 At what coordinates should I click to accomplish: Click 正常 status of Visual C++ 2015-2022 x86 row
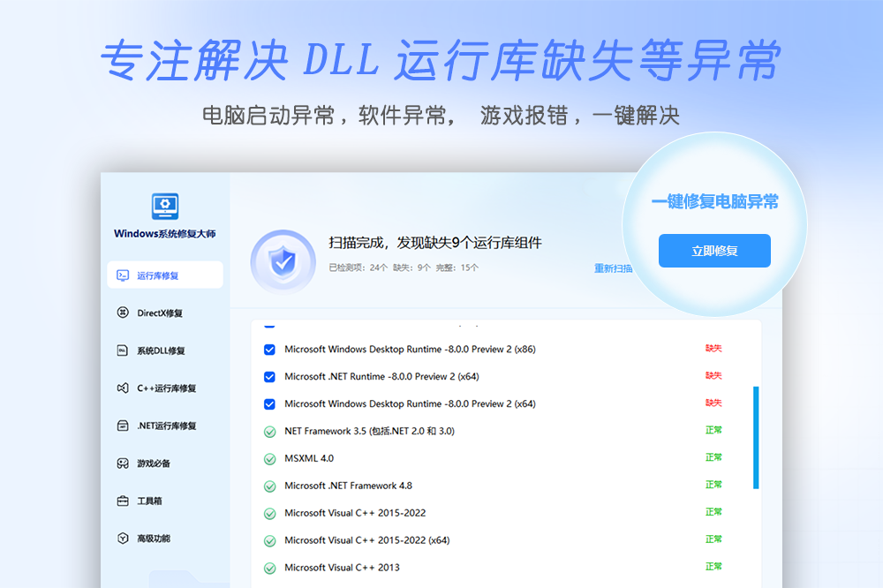click(713, 512)
